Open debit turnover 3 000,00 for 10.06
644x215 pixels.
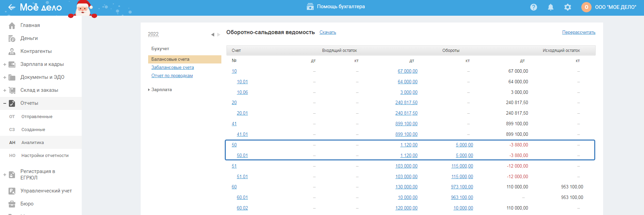tap(409, 92)
